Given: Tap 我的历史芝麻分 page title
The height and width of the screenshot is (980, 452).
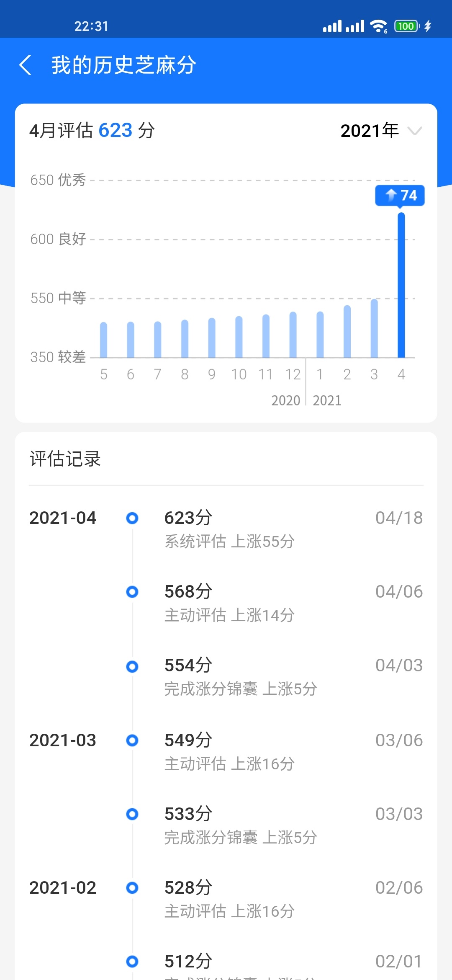Looking at the screenshot, I should tap(124, 65).
